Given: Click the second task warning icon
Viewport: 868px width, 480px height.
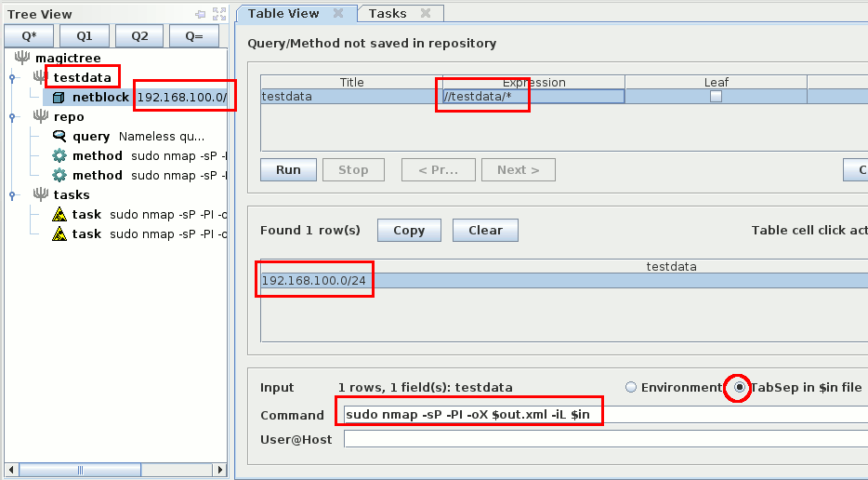Looking at the screenshot, I should click(59, 234).
